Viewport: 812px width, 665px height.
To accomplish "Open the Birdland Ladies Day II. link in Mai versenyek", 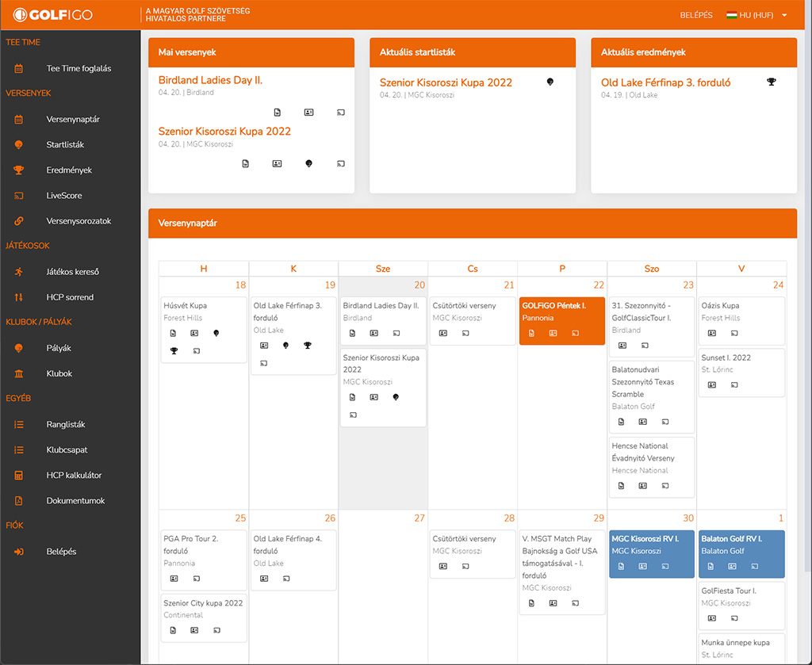I will pyautogui.click(x=210, y=80).
